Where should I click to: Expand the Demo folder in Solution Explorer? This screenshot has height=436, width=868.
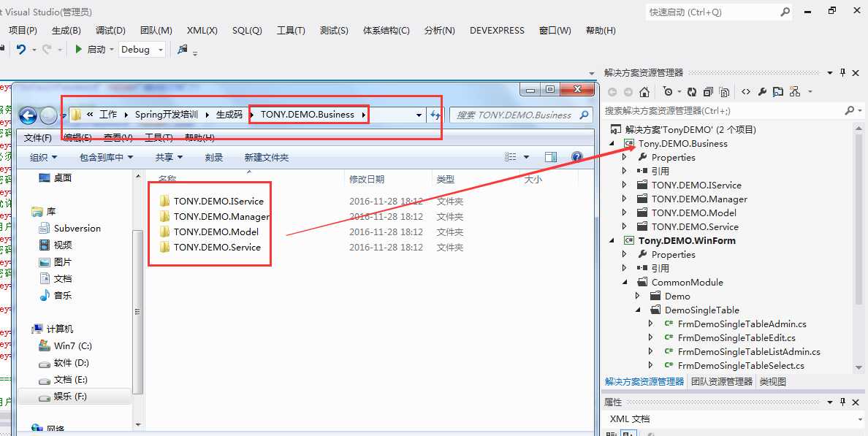point(637,296)
